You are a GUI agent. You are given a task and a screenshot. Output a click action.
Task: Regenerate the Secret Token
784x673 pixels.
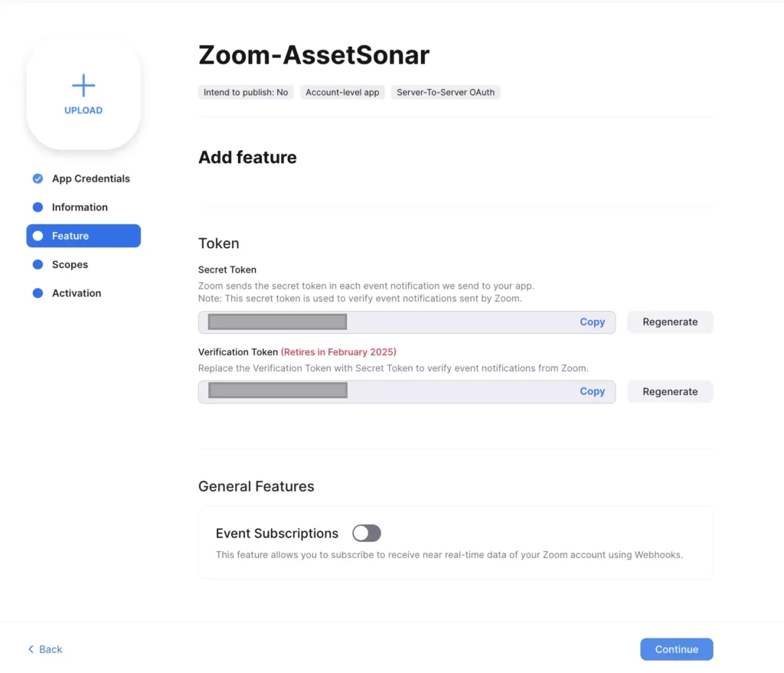(670, 322)
